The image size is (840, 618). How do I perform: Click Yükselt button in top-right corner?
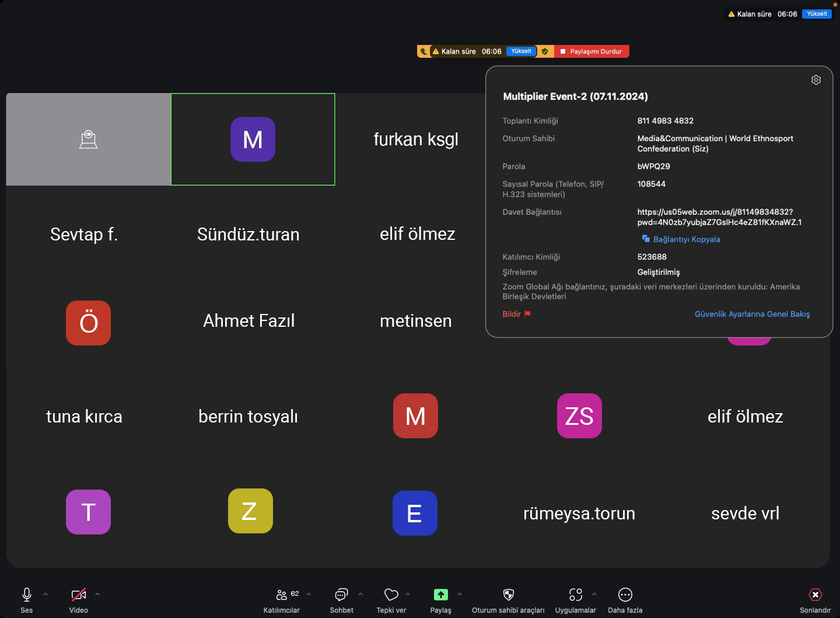(x=817, y=14)
